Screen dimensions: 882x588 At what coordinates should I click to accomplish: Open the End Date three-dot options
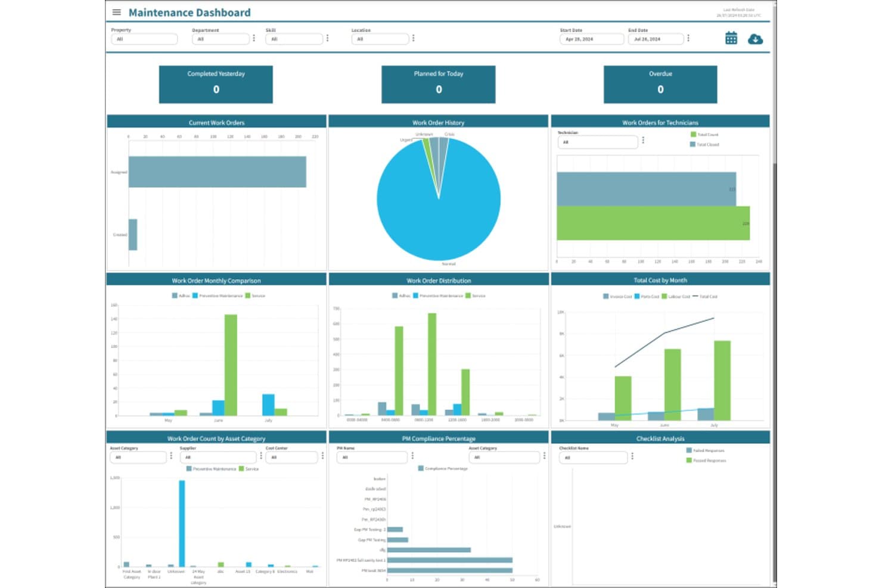tap(688, 38)
